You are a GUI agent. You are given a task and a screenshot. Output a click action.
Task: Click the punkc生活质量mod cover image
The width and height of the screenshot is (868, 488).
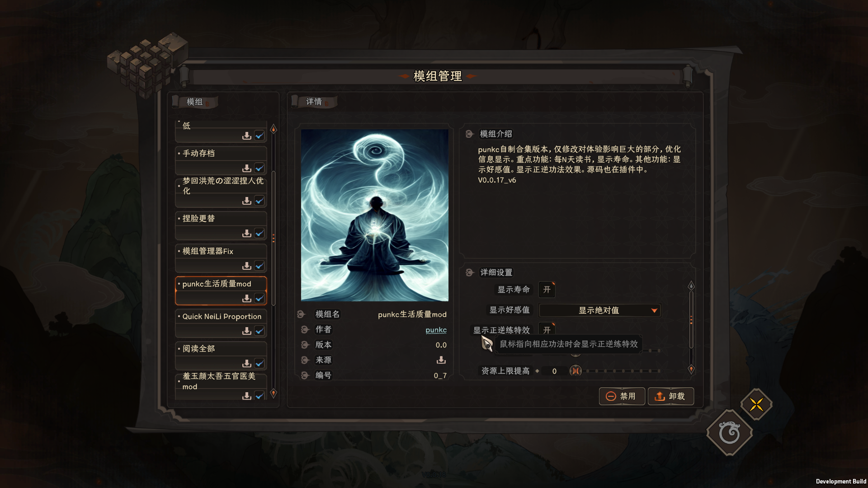pyautogui.click(x=375, y=215)
